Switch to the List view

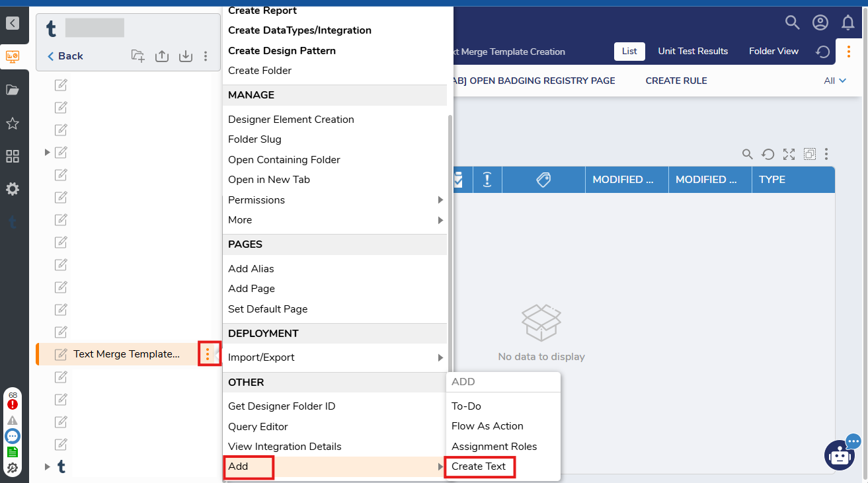629,51
